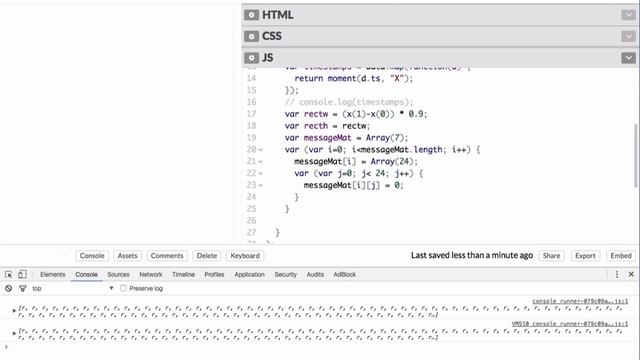Click the JS panel title
Image resolution: width=640 pixels, height=360 pixels.
[x=267, y=58]
